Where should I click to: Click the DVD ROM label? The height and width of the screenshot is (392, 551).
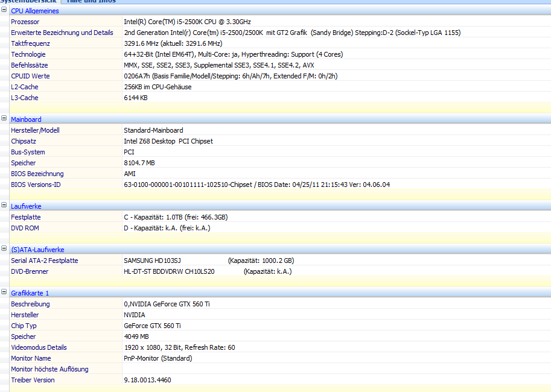(25, 229)
